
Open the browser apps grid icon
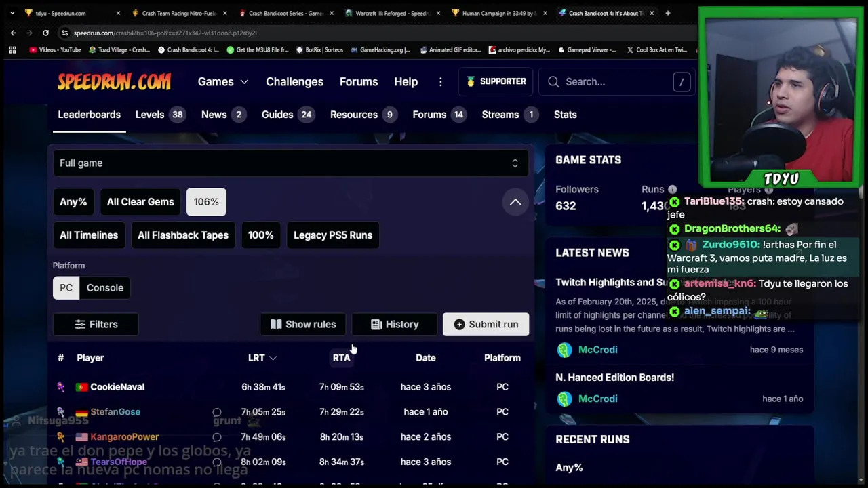pyautogui.click(x=12, y=49)
